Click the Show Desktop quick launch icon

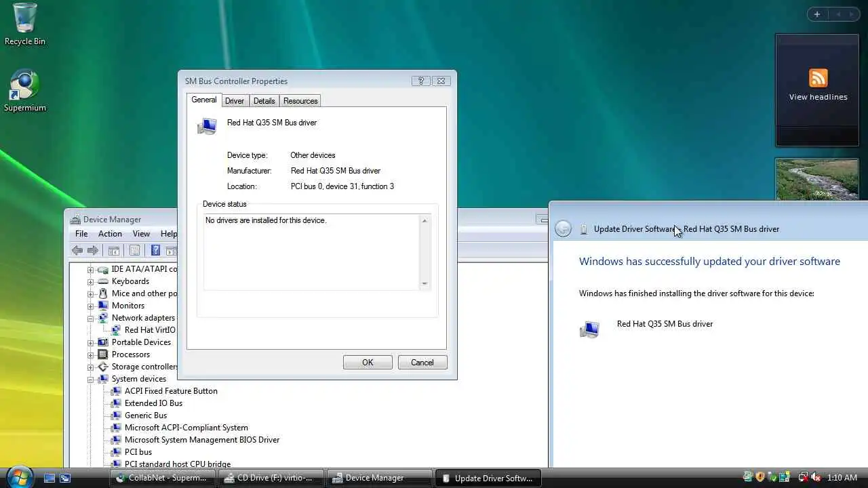tap(50, 478)
